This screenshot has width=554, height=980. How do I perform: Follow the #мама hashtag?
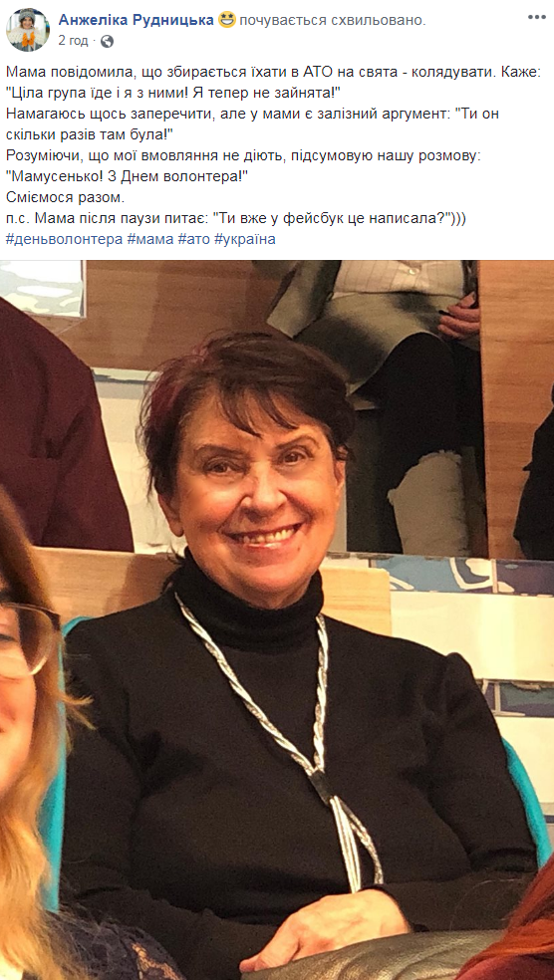pos(150,239)
